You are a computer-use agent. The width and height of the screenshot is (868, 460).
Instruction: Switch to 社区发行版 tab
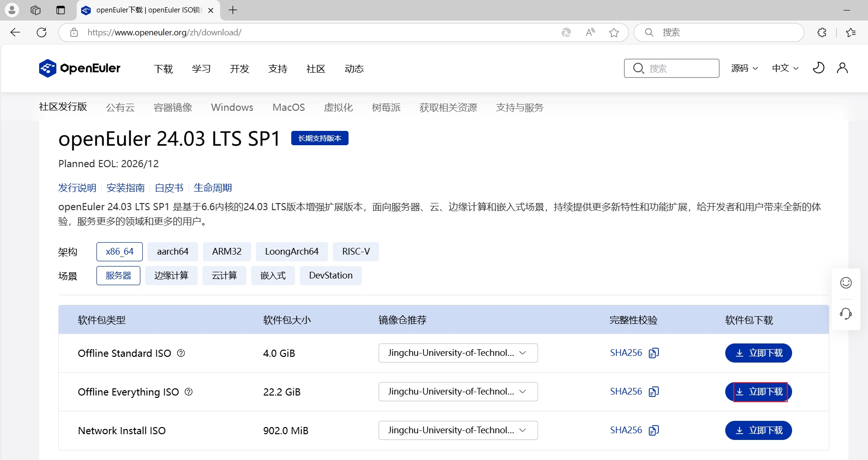point(63,107)
